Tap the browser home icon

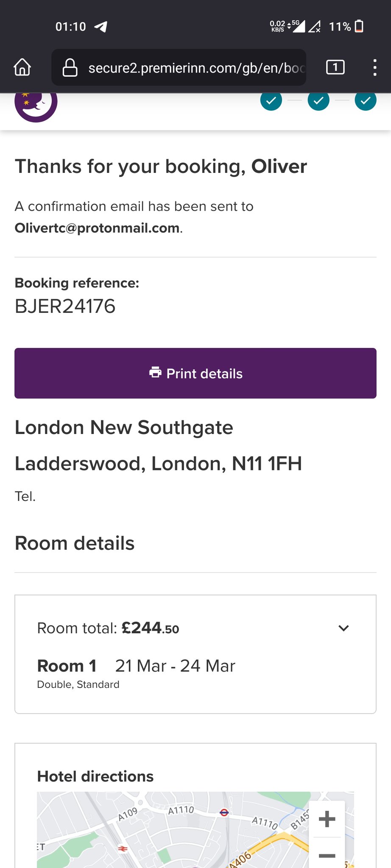tap(22, 67)
